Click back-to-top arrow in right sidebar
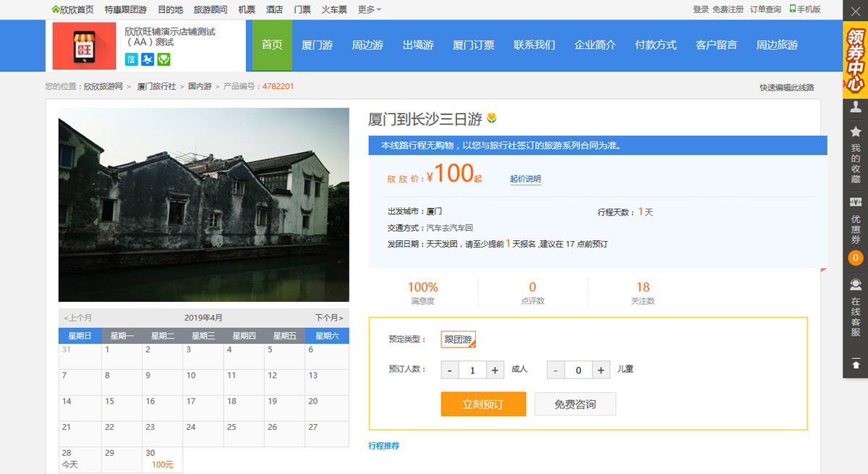Viewport: 868px width, 474px height. pos(856,365)
